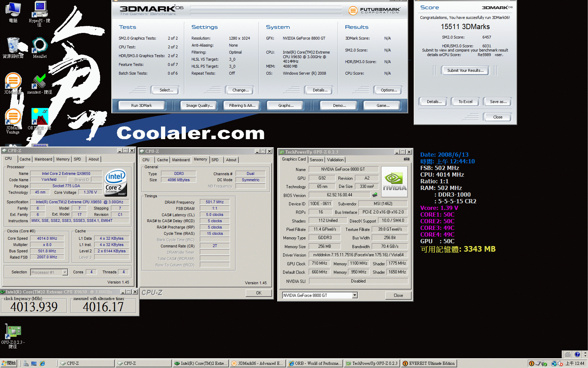Open the HyperPI desktop shortcut

40,13
